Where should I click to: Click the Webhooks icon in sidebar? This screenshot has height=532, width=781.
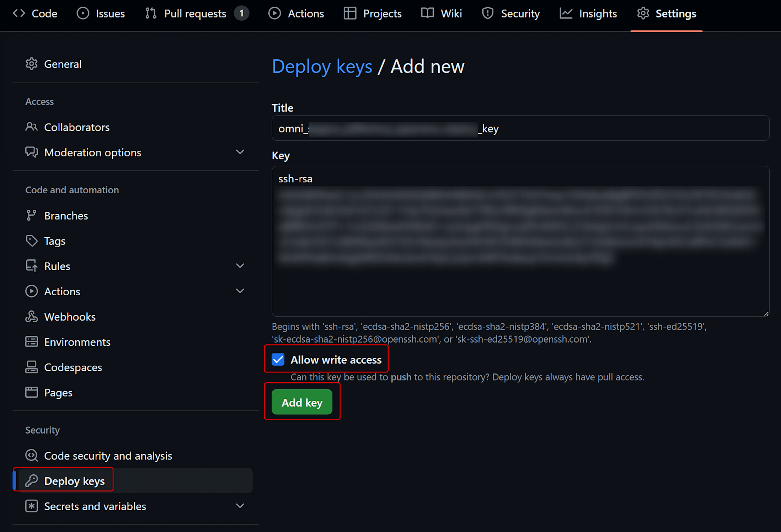(31, 317)
